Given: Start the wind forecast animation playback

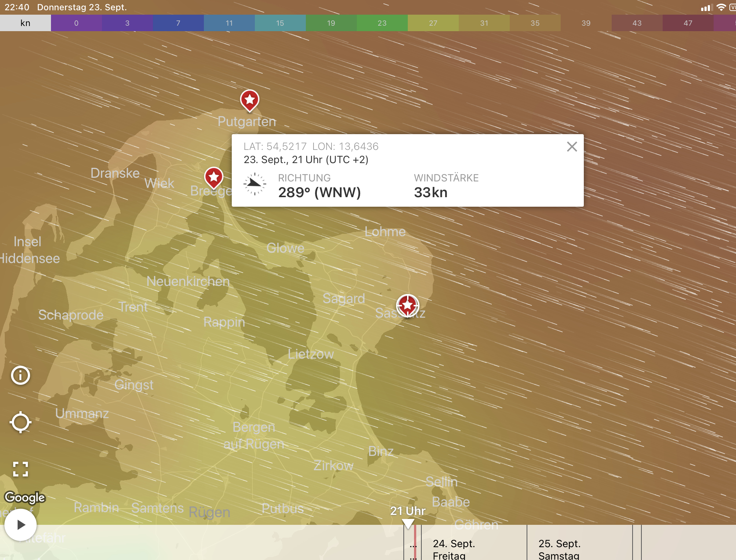Looking at the screenshot, I should tap(21, 525).
